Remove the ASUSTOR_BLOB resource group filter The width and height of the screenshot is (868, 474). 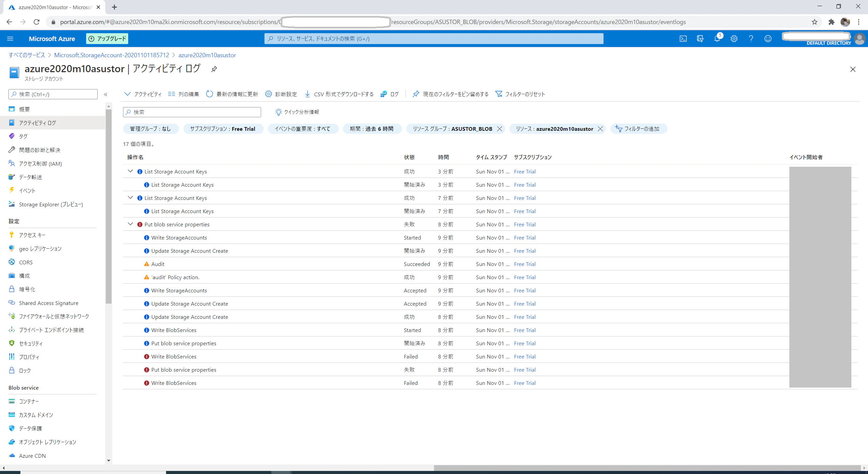499,129
